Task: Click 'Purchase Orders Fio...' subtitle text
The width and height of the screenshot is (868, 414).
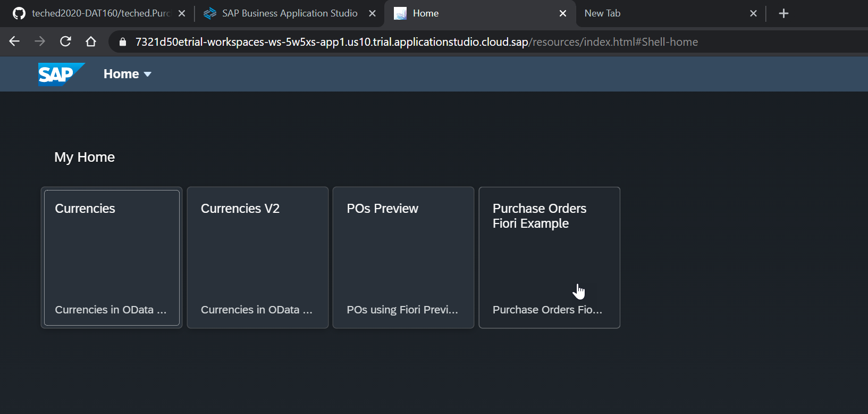Action: [547, 310]
